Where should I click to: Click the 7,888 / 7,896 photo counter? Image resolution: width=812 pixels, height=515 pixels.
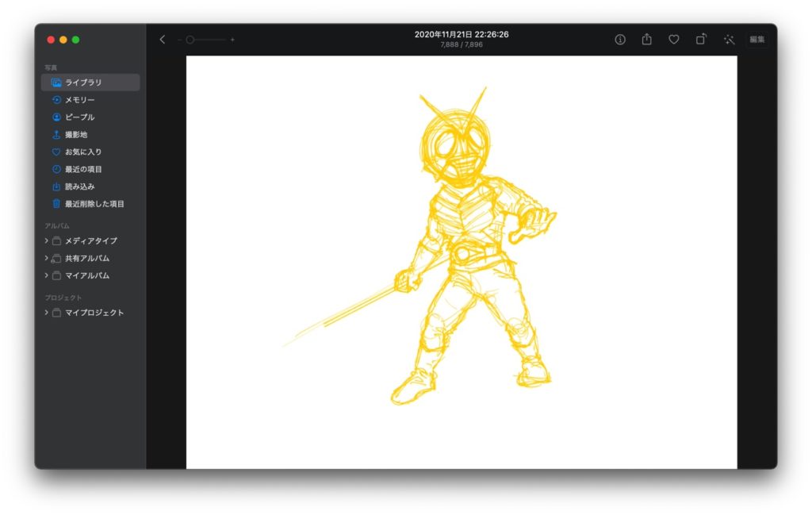(x=462, y=44)
